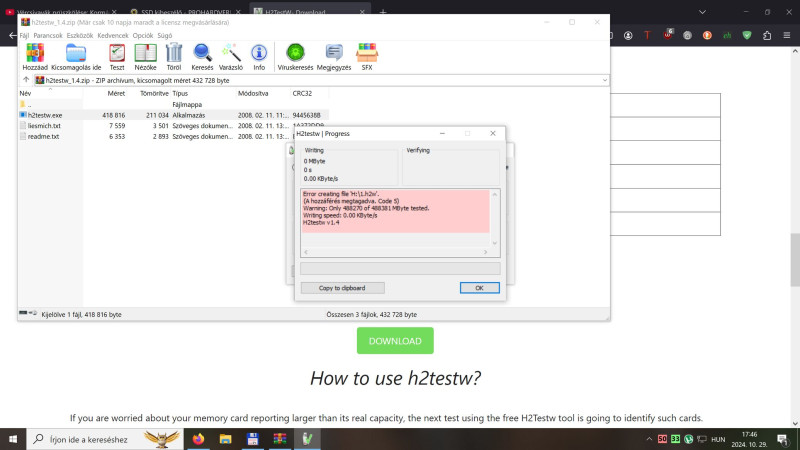800x450 pixels.
Task: Open the Keresés search icon in WinRAR
Action: [x=202, y=53]
